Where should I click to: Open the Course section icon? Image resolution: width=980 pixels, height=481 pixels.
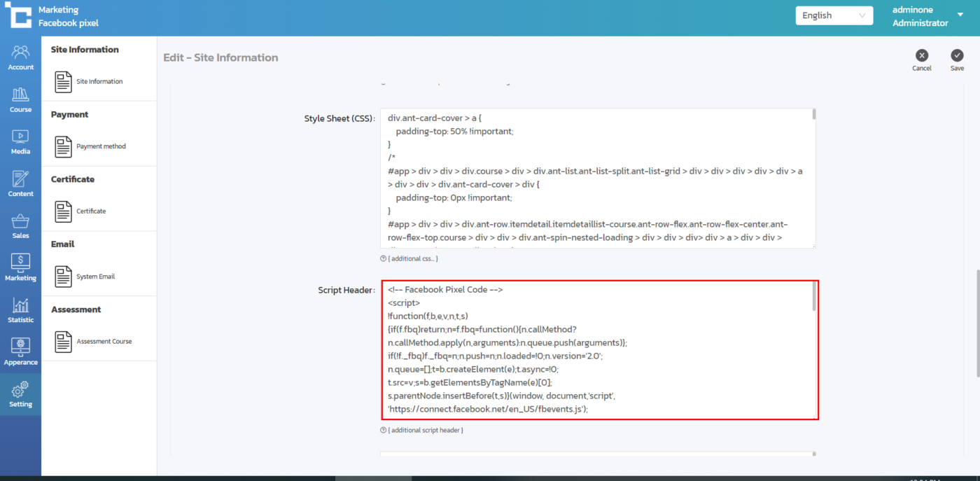tap(20, 99)
